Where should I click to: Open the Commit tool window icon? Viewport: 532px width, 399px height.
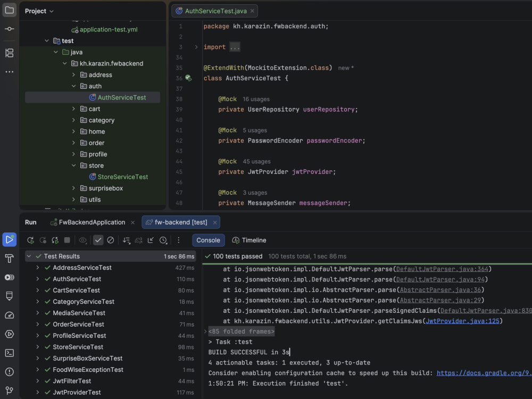point(9,29)
